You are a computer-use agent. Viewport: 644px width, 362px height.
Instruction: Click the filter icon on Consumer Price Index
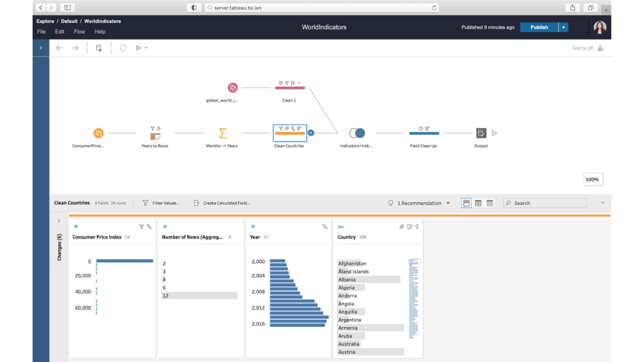142,227
